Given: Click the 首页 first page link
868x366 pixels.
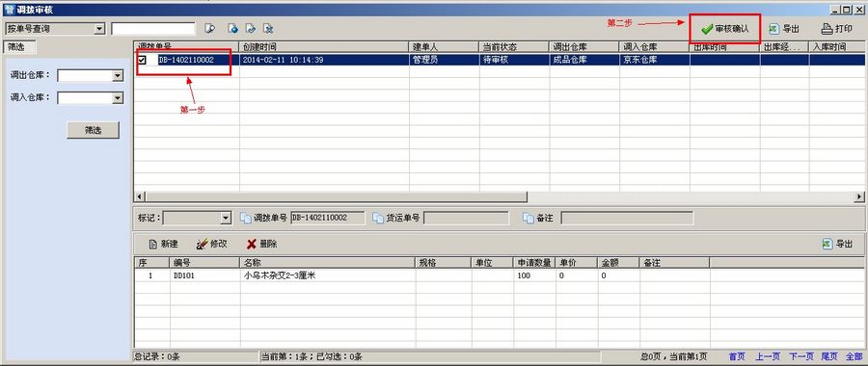Looking at the screenshot, I should [736, 357].
